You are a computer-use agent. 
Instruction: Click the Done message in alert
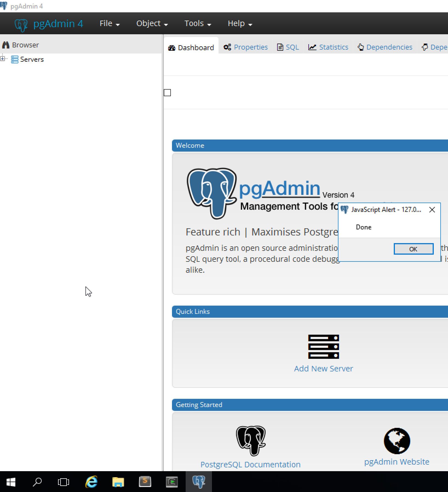[x=364, y=227]
